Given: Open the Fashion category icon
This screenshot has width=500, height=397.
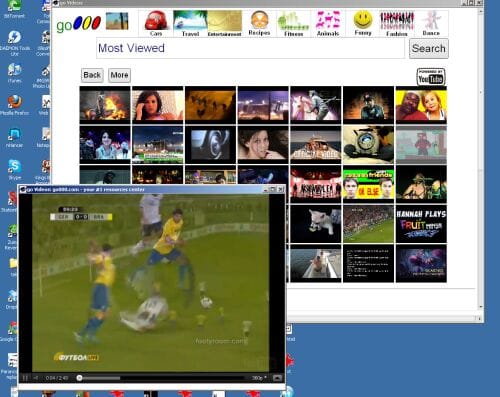Looking at the screenshot, I should tap(397, 23).
